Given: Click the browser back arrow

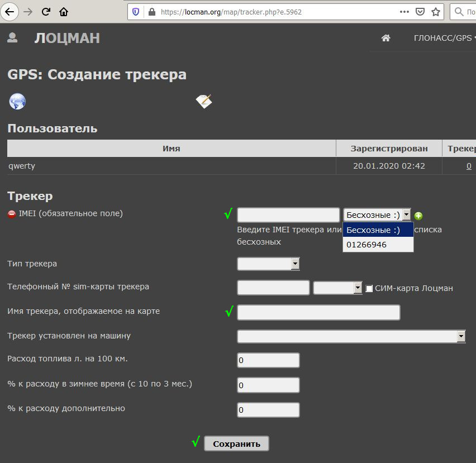Looking at the screenshot, I should pyautogui.click(x=11, y=12).
